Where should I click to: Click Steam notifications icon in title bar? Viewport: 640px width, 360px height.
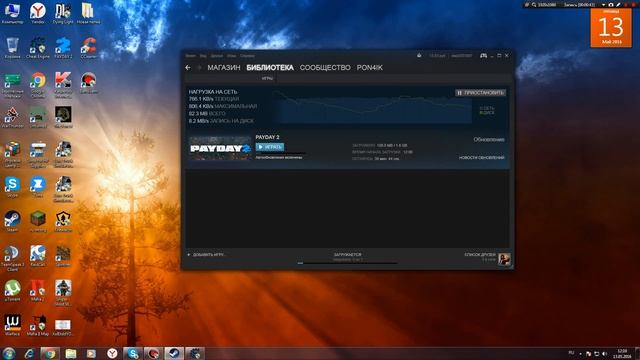[x=419, y=56]
